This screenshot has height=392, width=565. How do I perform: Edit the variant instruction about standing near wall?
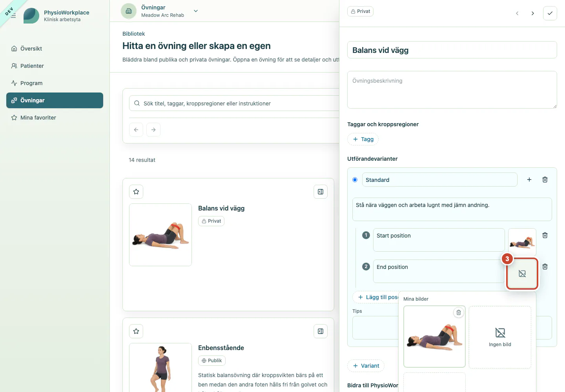[452, 209]
